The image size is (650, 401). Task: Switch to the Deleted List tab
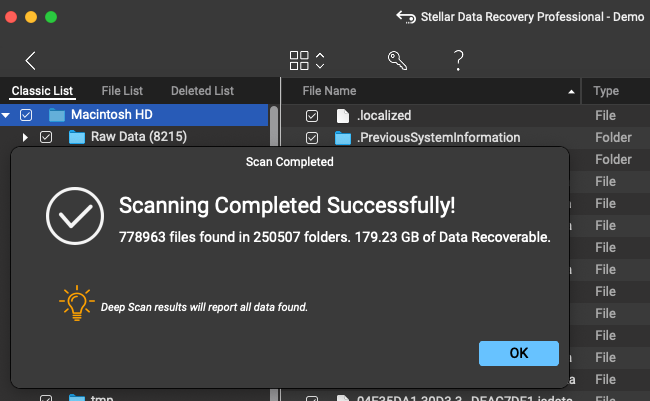pyautogui.click(x=202, y=91)
